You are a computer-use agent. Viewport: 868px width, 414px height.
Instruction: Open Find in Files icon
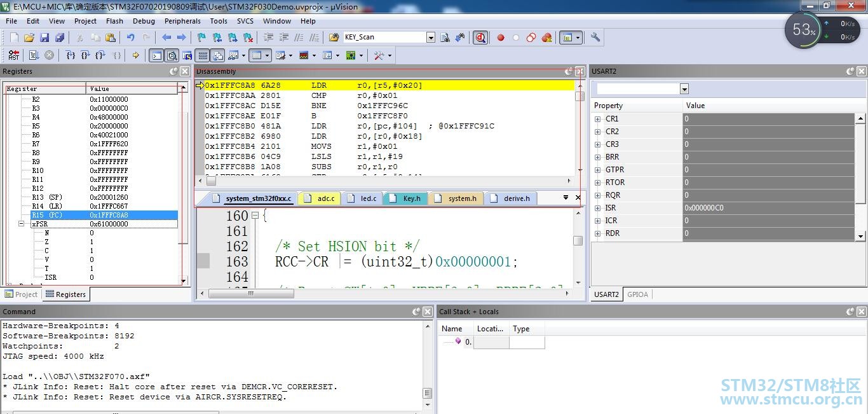[334, 38]
